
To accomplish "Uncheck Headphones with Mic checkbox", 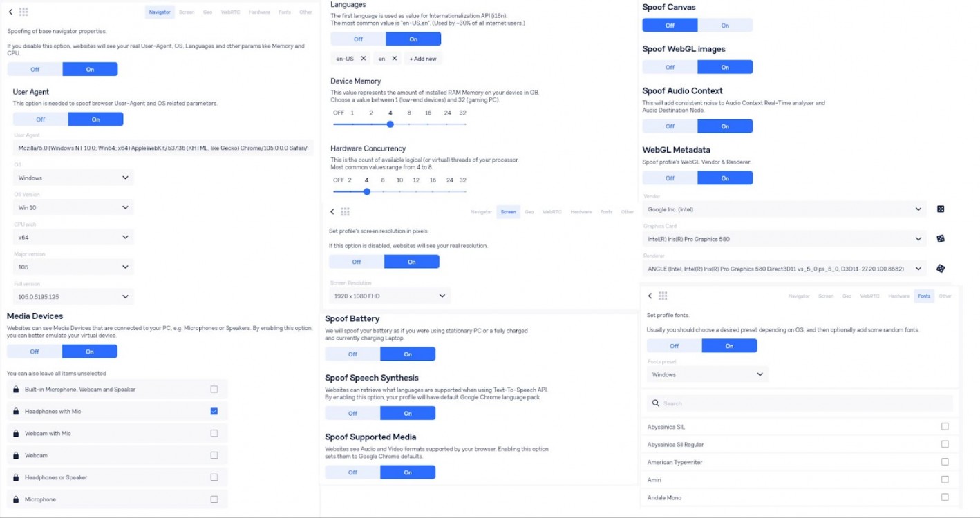I will 214,412.
